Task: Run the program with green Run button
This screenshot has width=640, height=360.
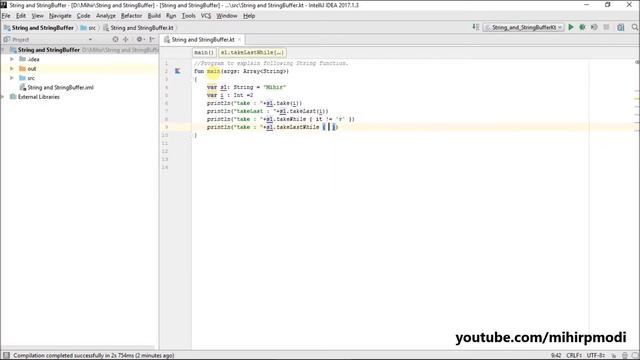Action: coord(571,27)
